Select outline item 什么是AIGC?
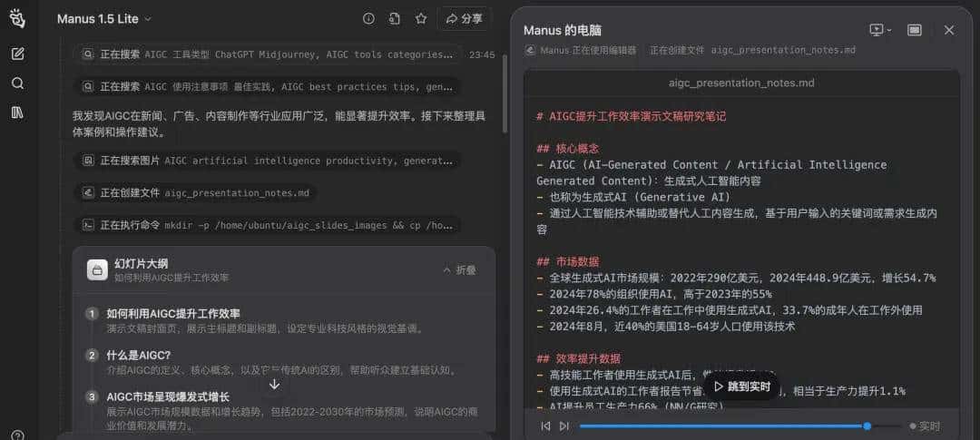 pos(139,355)
